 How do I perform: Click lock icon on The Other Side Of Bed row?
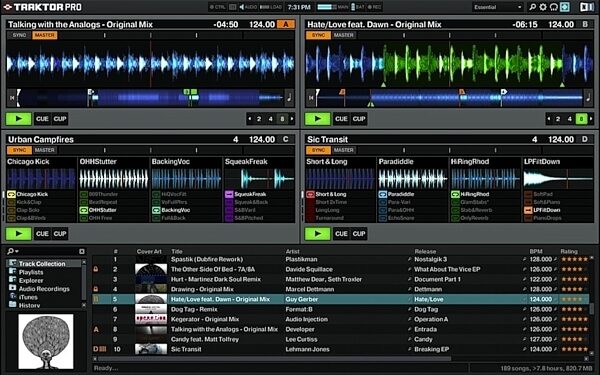(x=96, y=269)
